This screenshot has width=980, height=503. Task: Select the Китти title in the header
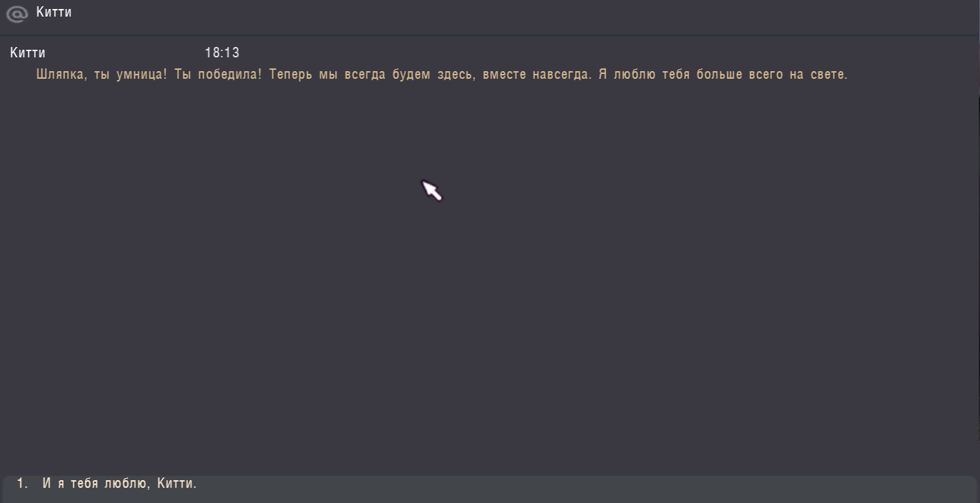pos(54,12)
